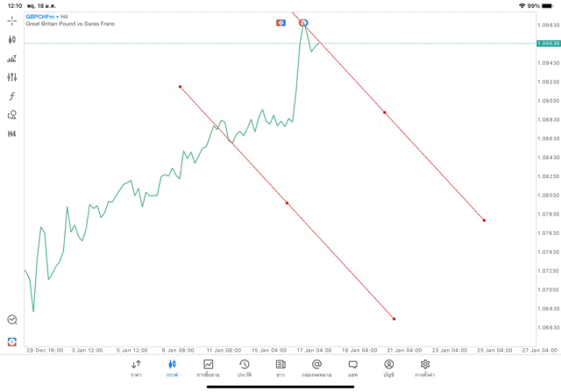This screenshot has height=392, width=561.
Task: Click the zoom chart icon at lower left
Action: 12,320
